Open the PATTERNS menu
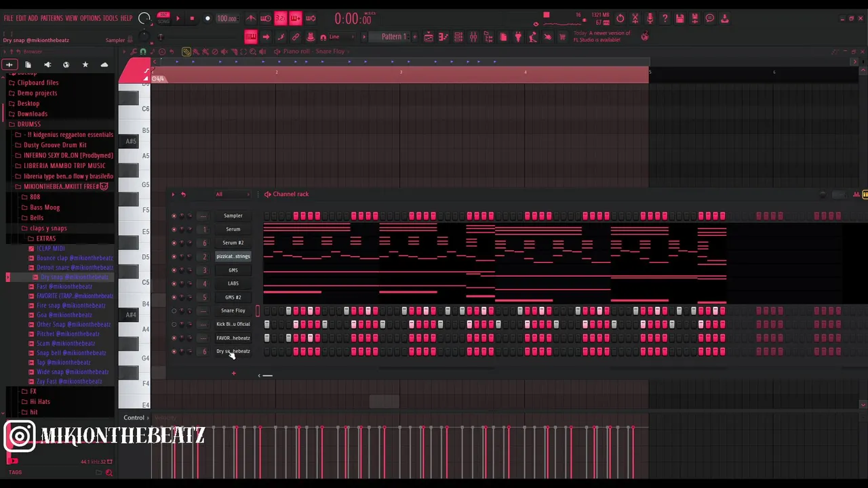868x488 pixels. point(52,18)
